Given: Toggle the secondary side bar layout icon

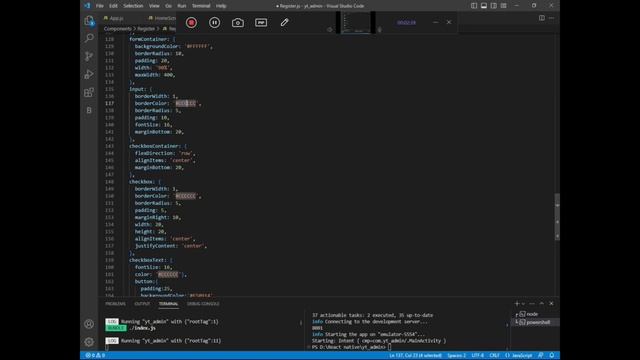Looking at the screenshot, I should [494, 6].
